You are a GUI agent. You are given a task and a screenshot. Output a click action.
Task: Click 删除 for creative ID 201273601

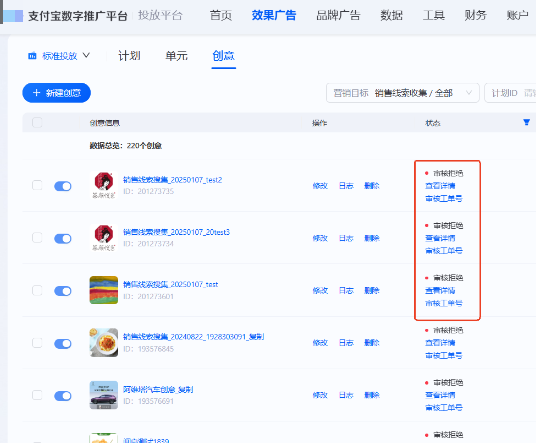click(x=372, y=291)
